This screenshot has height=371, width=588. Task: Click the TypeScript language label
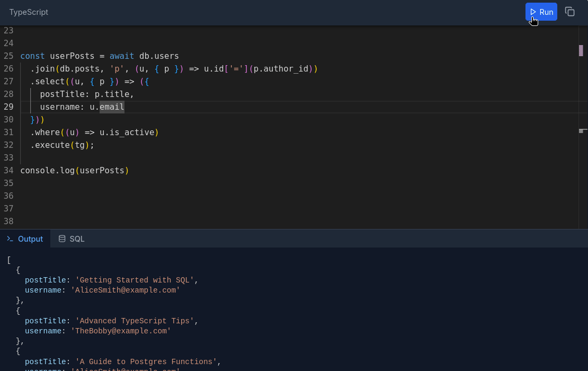coord(29,12)
